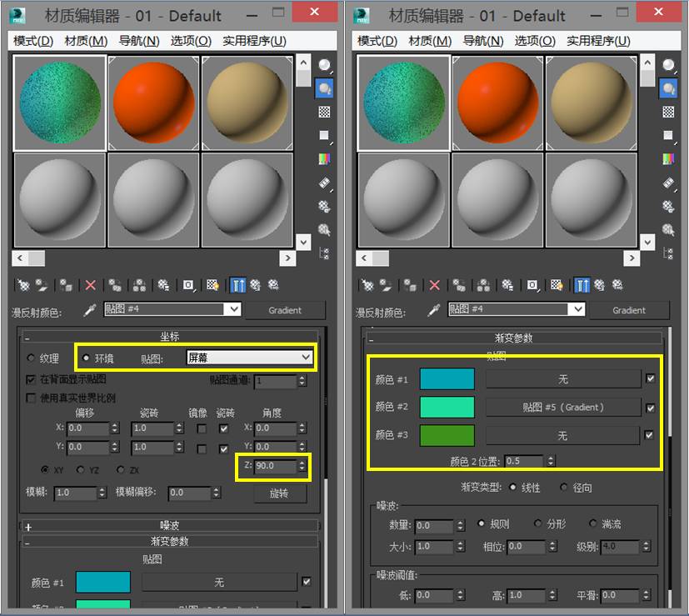Click Get Material icon in right window
This screenshot has height=616, width=689.
click(367, 285)
